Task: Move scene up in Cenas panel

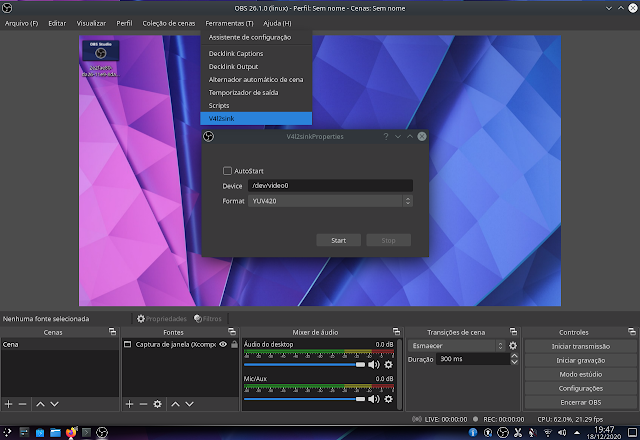Action: pyautogui.click(x=40, y=404)
